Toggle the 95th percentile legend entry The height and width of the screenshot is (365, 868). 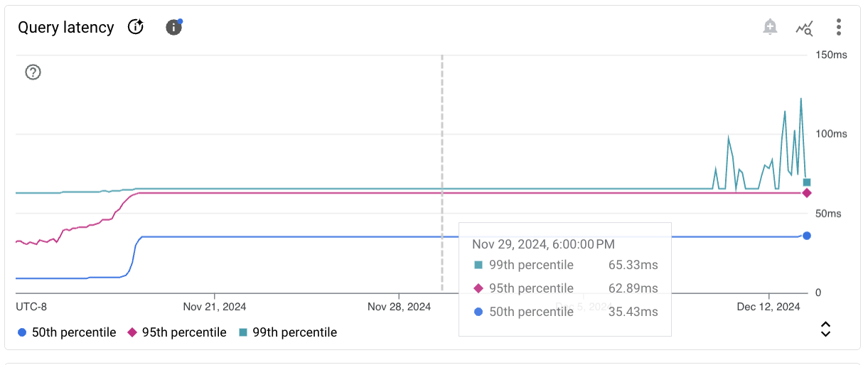click(176, 332)
